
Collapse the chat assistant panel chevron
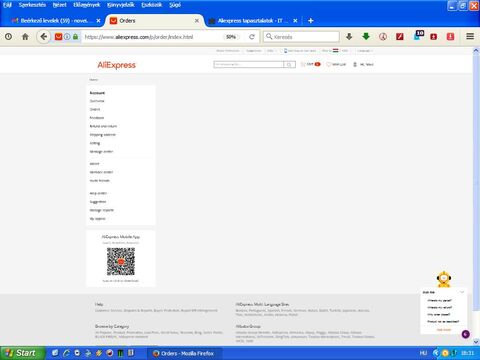462,292
